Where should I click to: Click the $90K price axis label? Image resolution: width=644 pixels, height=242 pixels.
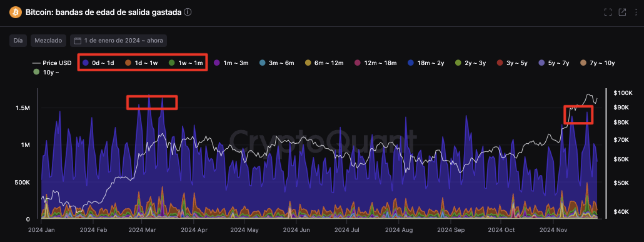[621, 107]
